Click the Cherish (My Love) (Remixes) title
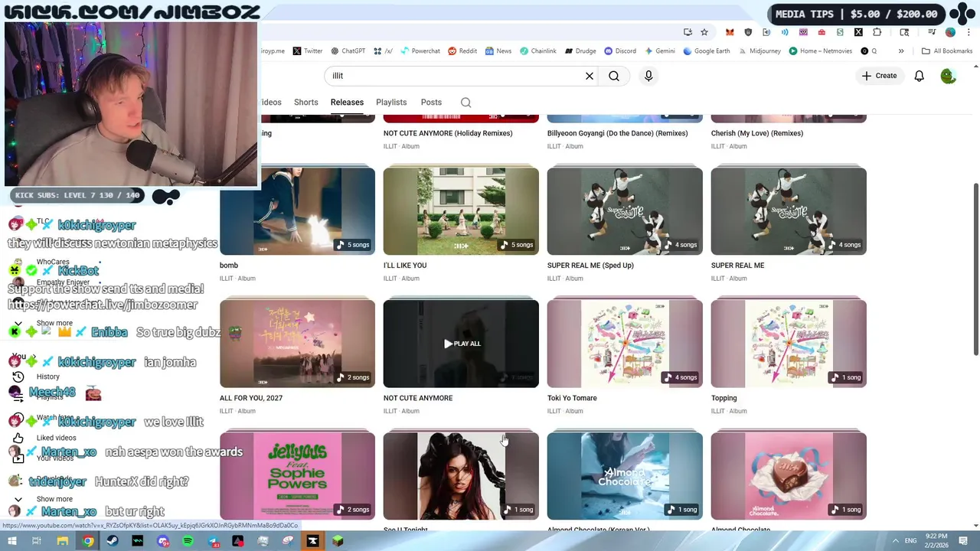 [x=757, y=133]
